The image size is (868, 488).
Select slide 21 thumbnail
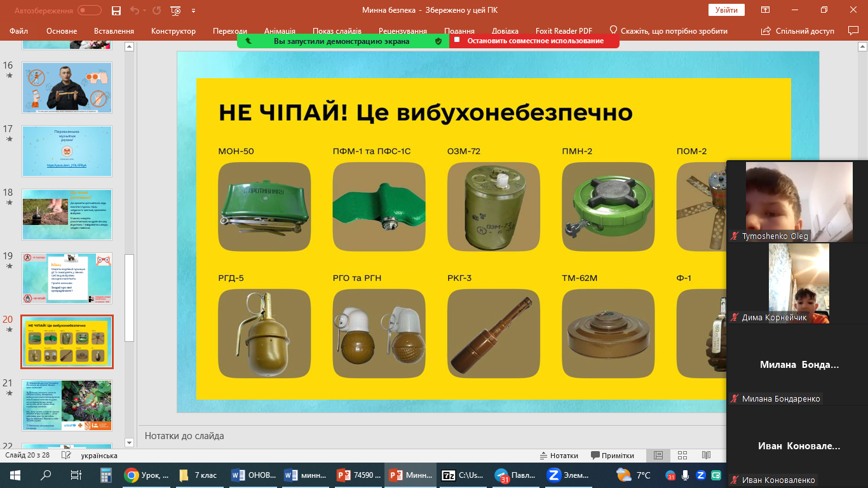67,405
